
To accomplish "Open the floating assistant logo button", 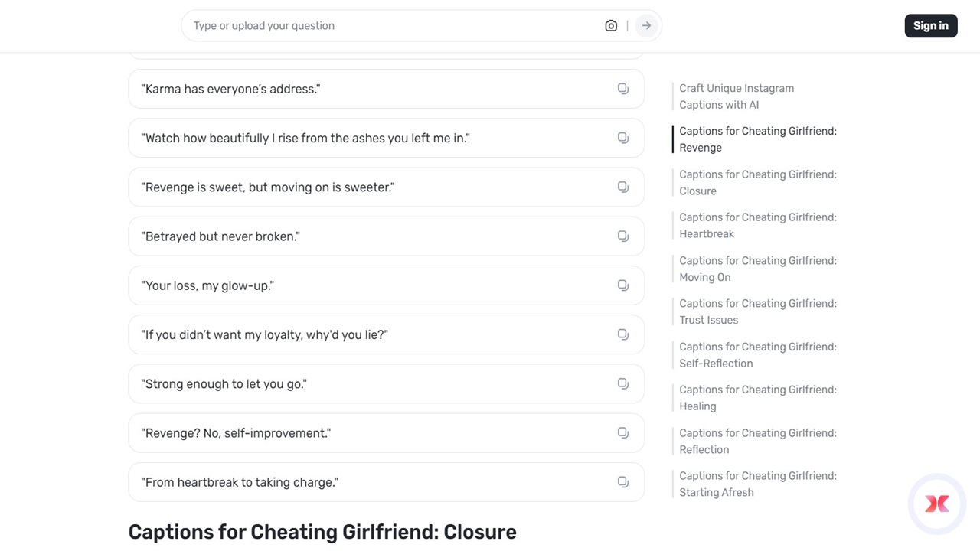I will [x=937, y=503].
